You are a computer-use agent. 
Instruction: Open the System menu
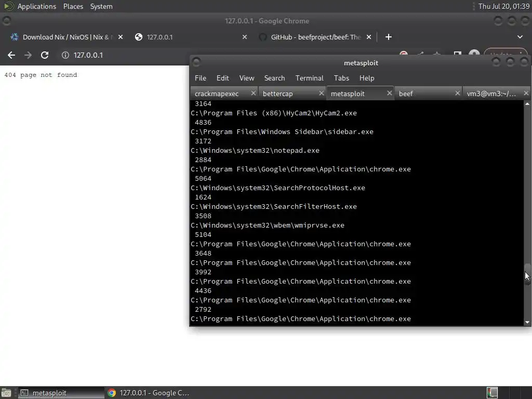[101, 6]
